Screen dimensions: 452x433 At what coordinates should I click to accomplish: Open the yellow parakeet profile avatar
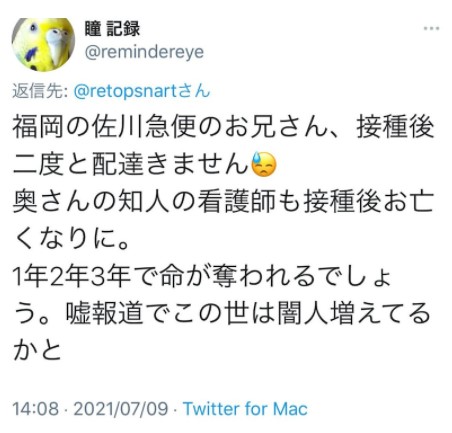click(43, 44)
